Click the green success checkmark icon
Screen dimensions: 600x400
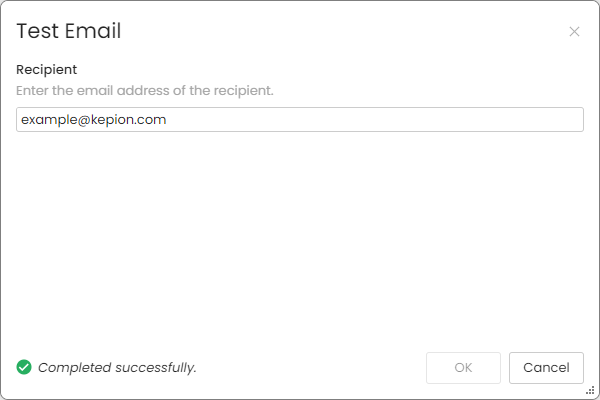[24, 367]
